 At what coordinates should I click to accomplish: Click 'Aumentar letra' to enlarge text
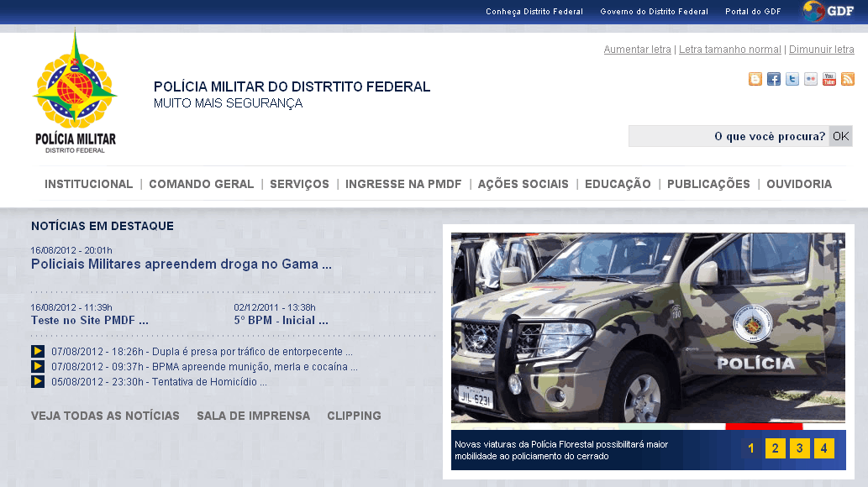tap(637, 50)
